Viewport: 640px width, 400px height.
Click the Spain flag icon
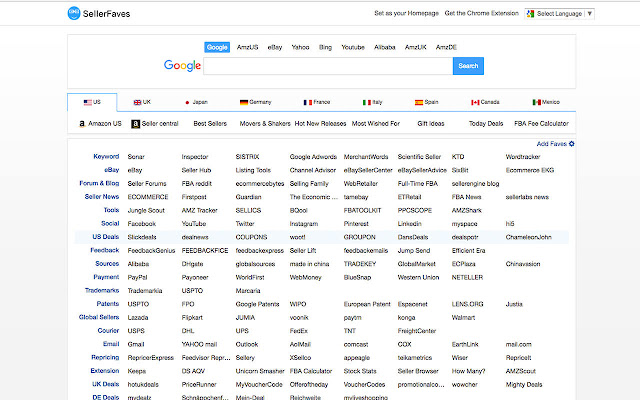pyautogui.click(x=419, y=102)
